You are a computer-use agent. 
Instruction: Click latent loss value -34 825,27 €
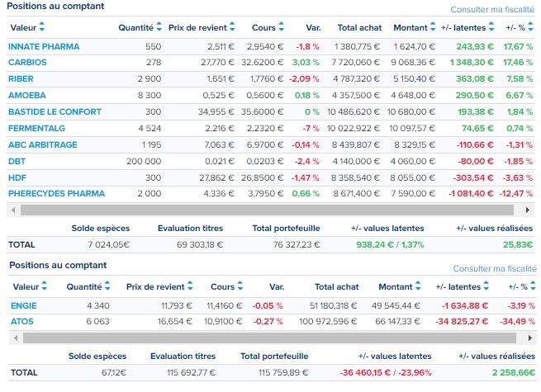[x=462, y=322]
